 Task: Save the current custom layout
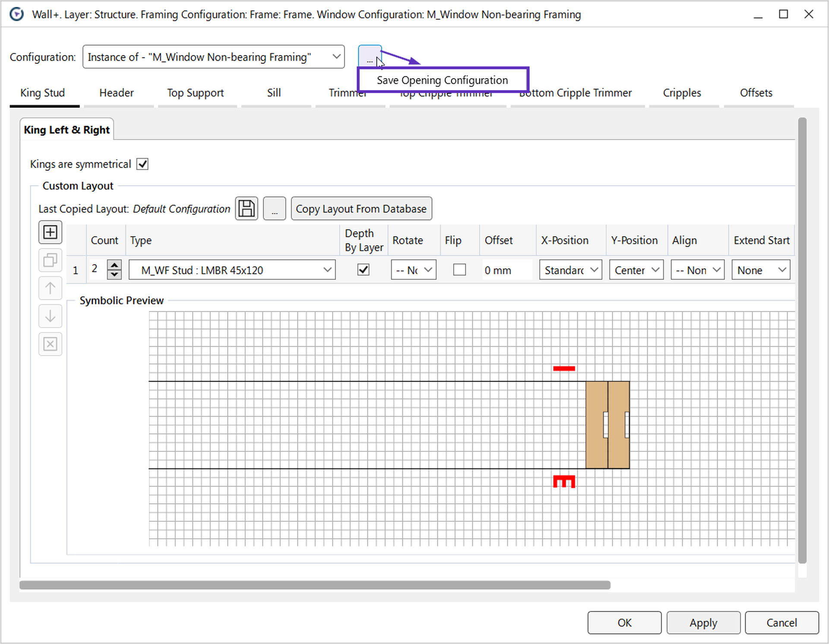click(x=246, y=208)
